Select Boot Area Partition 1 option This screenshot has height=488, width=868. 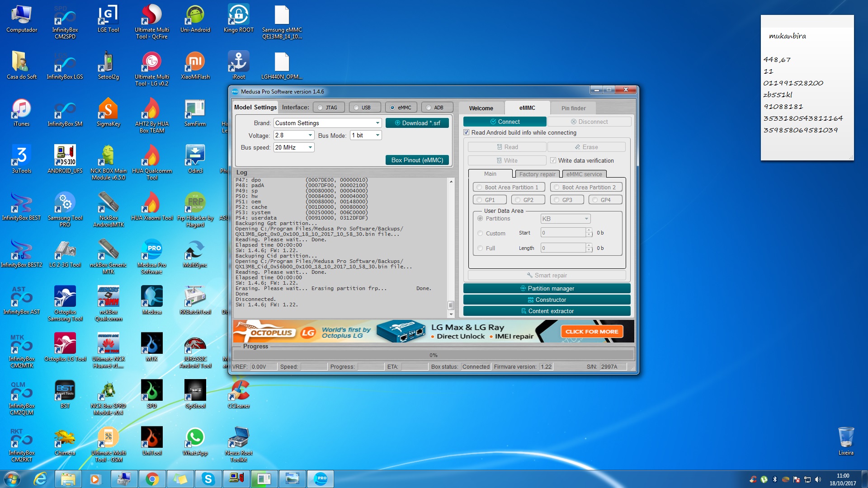coord(509,187)
